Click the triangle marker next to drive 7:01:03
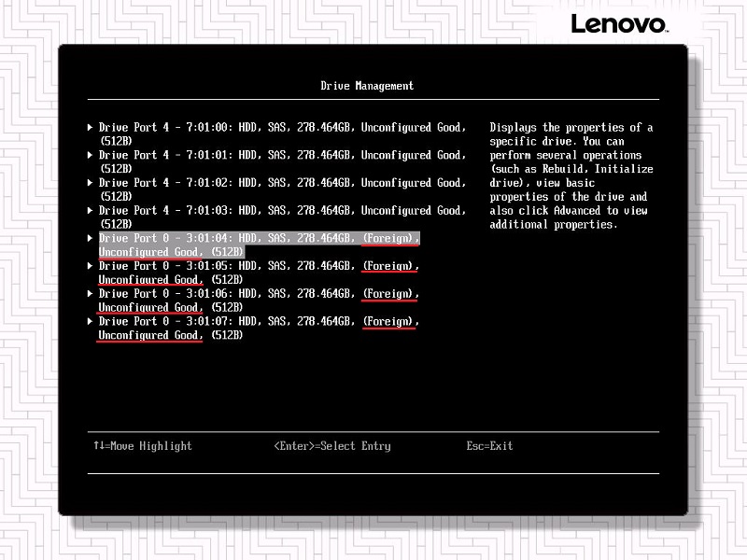This screenshot has height=560, width=747. (x=91, y=211)
